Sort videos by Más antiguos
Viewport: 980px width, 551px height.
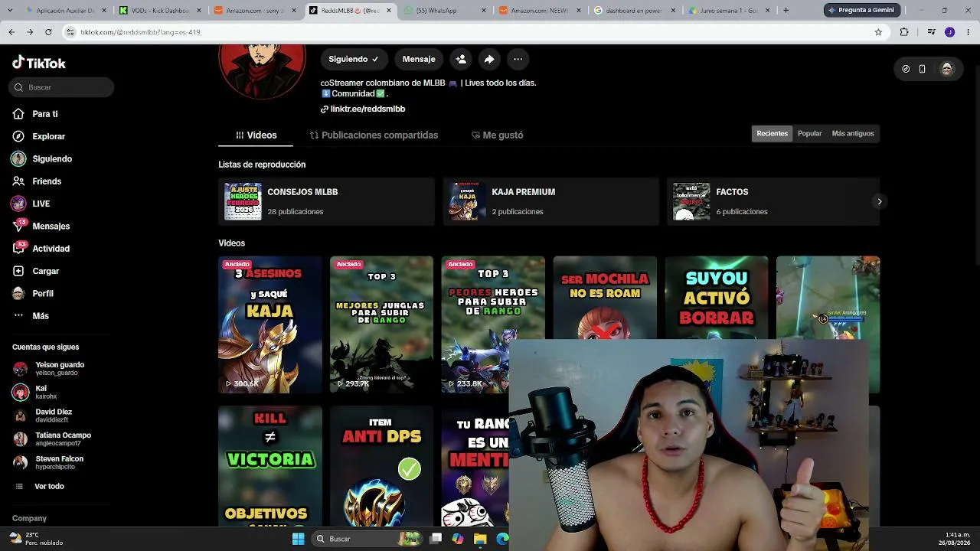[853, 133]
